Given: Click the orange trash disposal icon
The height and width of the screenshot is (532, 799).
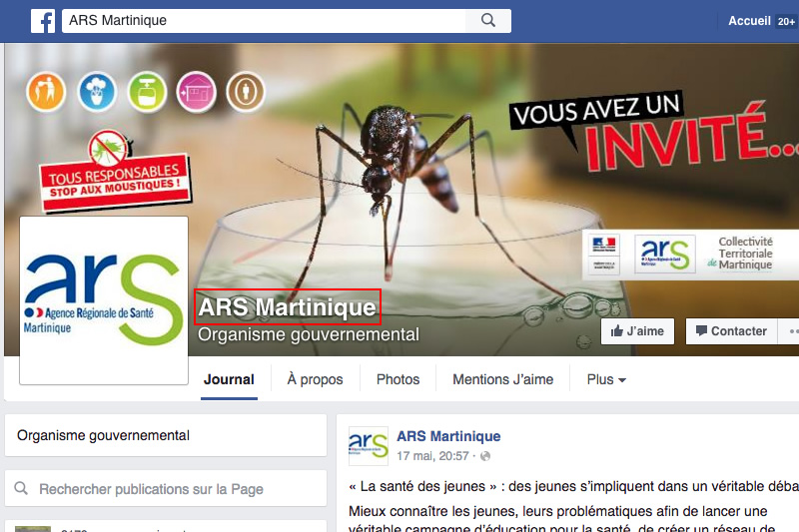Looking at the screenshot, I should (46, 92).
